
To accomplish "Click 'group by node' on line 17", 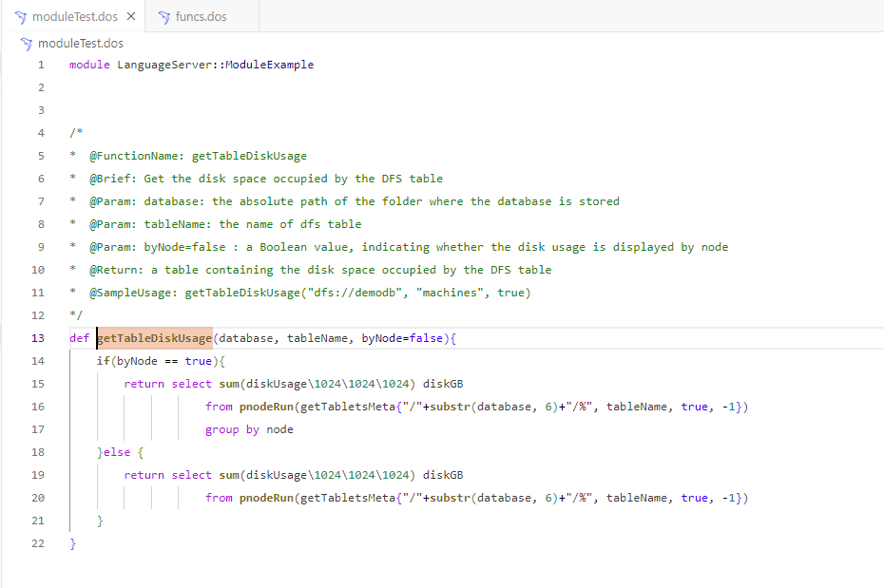I will pos(249,429).
